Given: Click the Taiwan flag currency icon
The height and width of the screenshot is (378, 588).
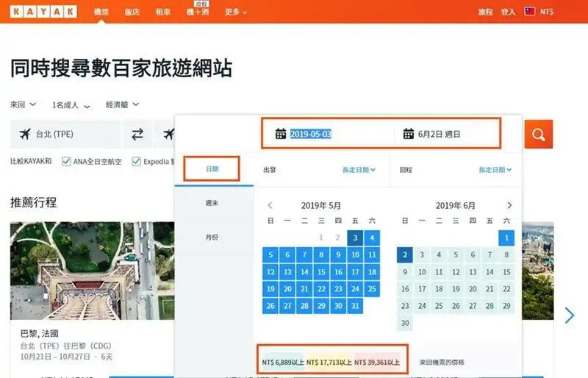Looking at the screenshot, I should (529, 12).
